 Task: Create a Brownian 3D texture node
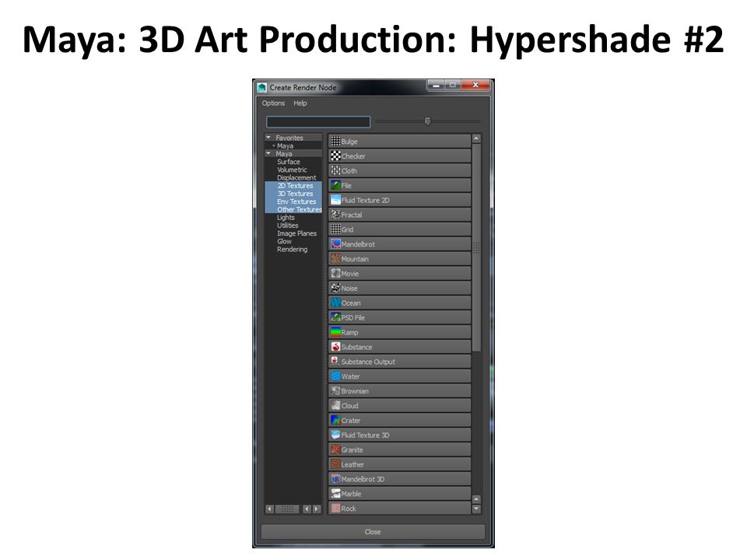pyautogui.click(x=399, y=391)
